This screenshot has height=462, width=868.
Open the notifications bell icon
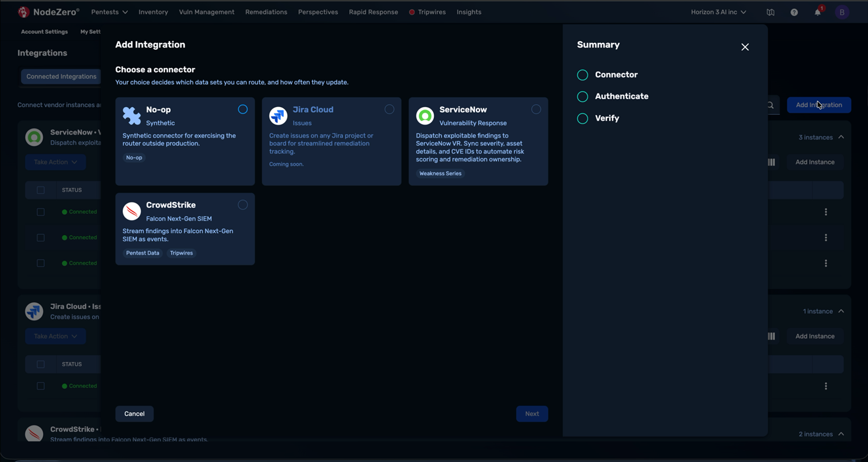pos(818,12)
